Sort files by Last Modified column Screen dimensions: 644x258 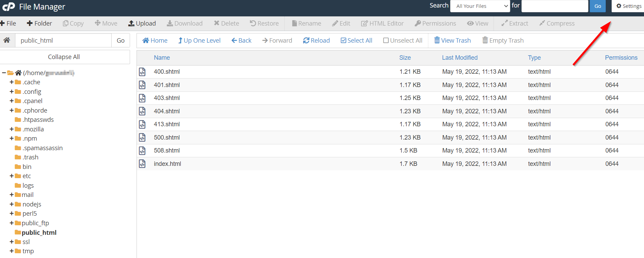point(460,58)
